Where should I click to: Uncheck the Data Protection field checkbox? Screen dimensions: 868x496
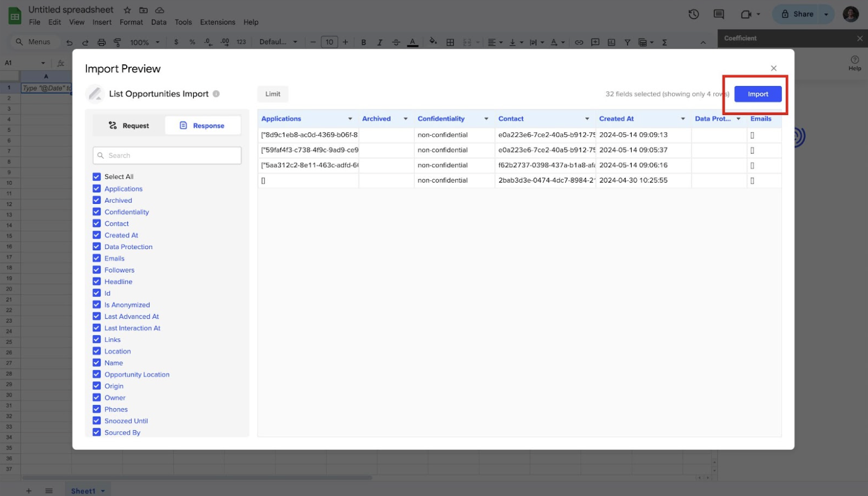[97, 246]
